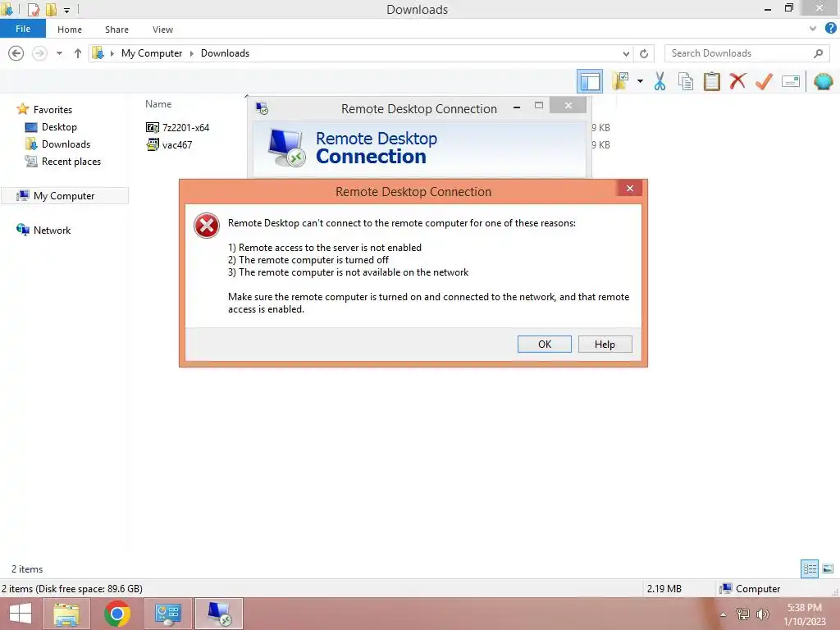Image resolution: width=840 pixels, height=630 pixels.
Task: Click the teal shell icon in toolbar
Action: click(x=824, y=81)
